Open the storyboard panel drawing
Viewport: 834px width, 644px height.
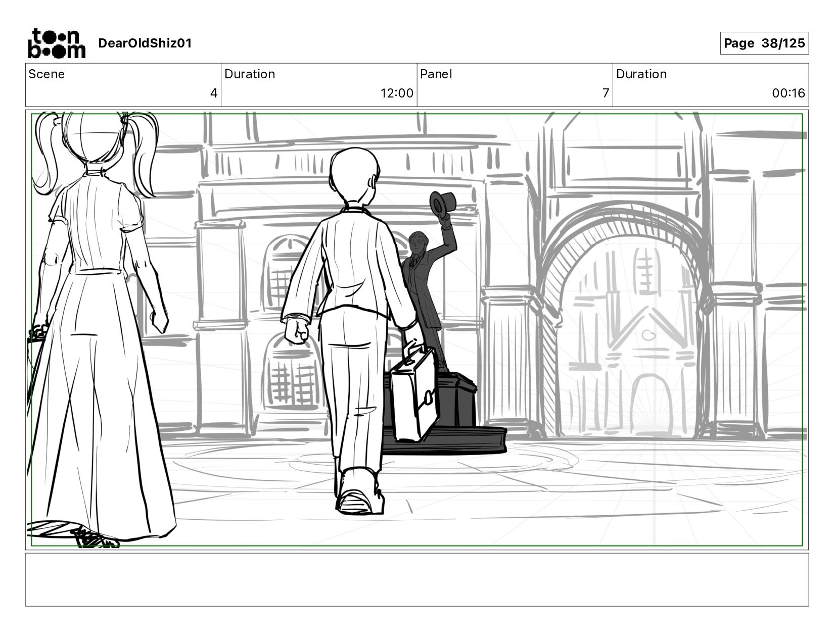point(417,329)
